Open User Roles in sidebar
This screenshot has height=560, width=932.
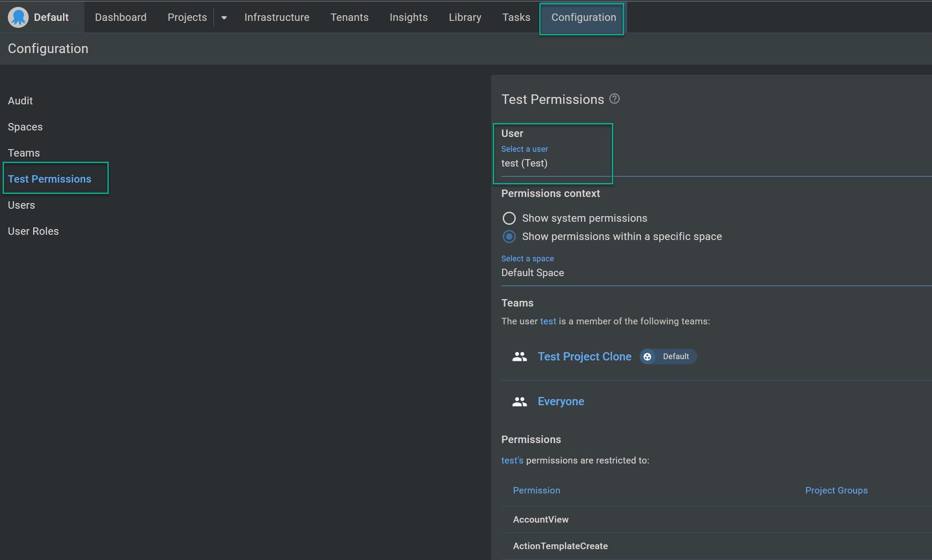[33, 231]
